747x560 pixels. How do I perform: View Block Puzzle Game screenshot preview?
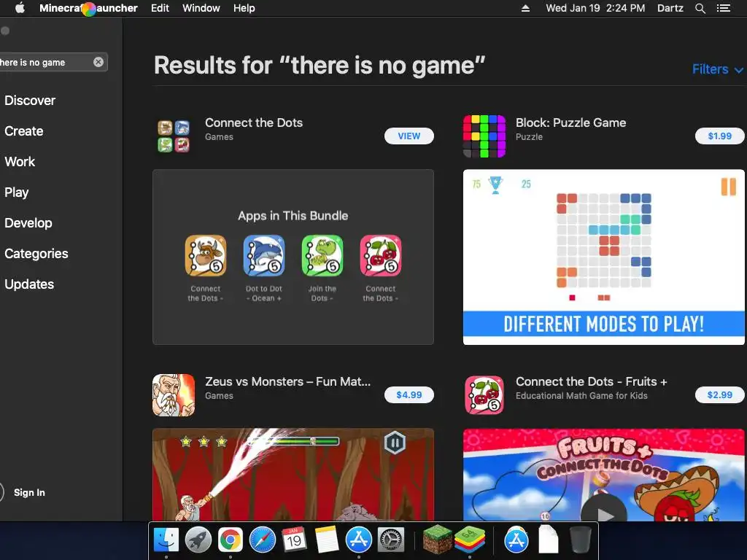[603, 257]
